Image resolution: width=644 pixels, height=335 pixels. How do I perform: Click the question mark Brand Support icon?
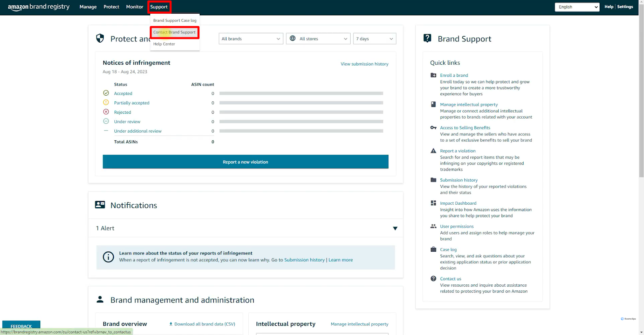[427, 38]
